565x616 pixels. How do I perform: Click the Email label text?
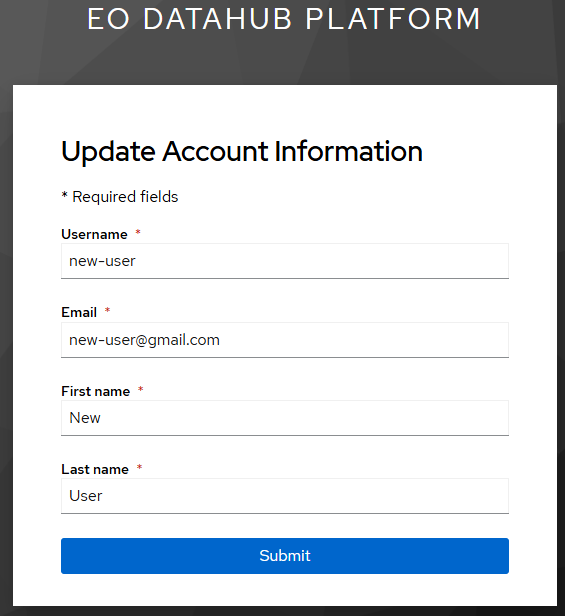pos(79,312)
